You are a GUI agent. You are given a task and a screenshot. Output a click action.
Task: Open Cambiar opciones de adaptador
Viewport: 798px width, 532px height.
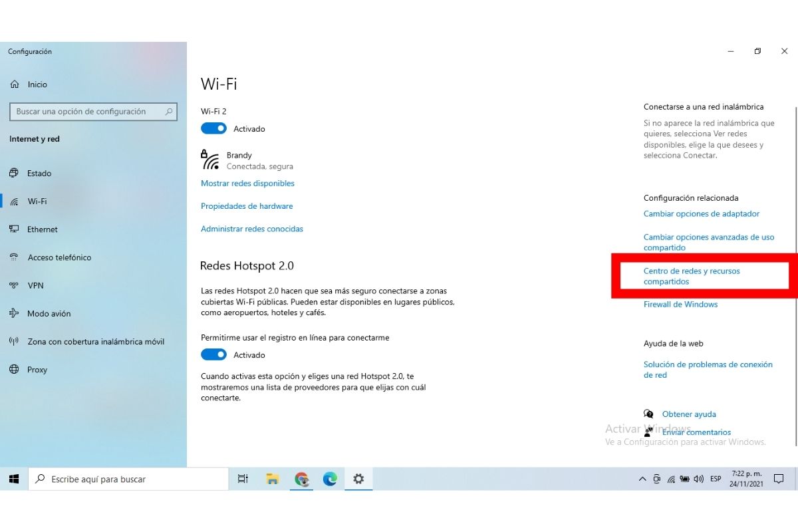702,214
